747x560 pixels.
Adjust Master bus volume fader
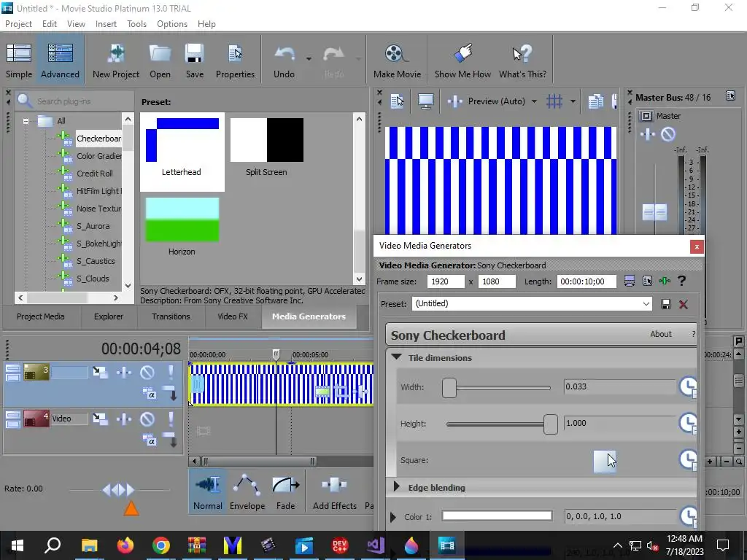click(654, 212)
